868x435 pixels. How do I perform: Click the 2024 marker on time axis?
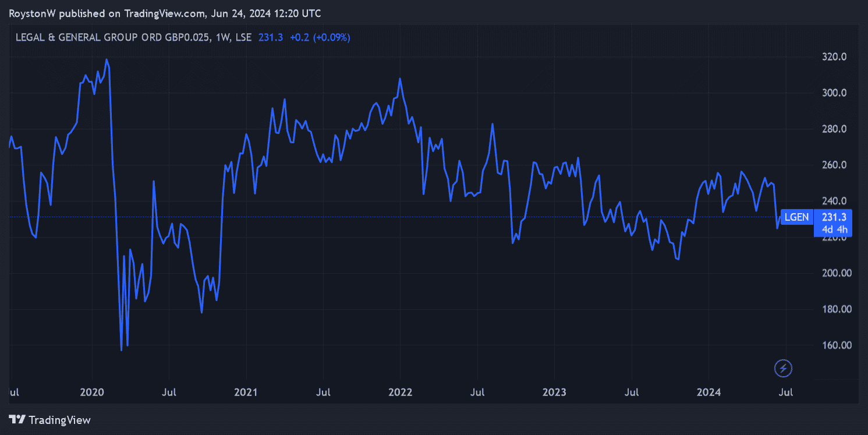pos(708,392)
